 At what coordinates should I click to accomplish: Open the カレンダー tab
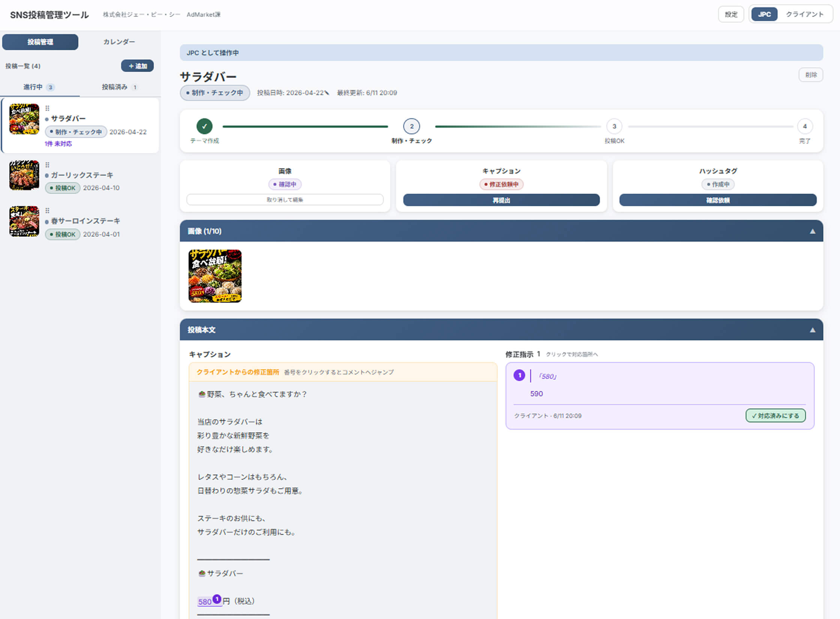(119, 42)
